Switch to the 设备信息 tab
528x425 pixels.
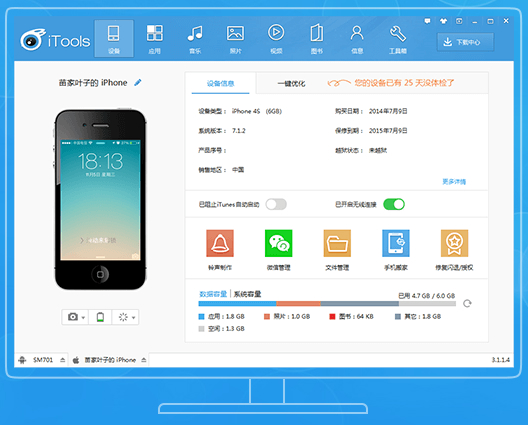click(x=221, y=83)
